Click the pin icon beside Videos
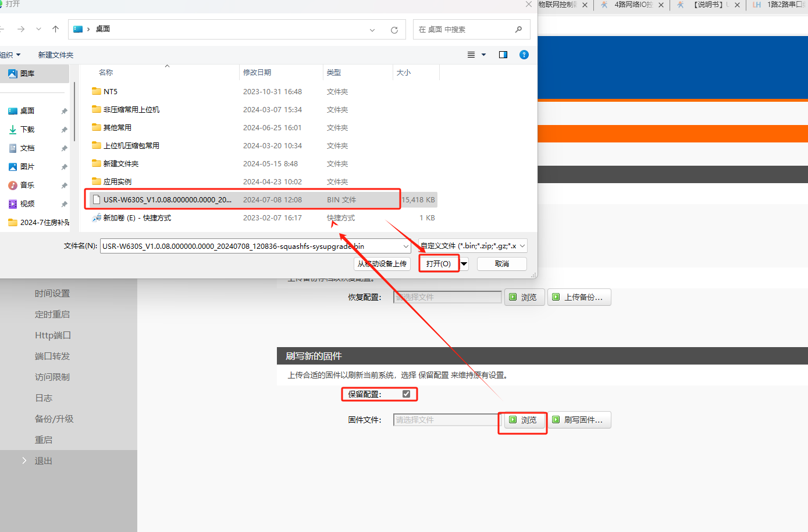This screenshot has height=532, width=808. pyautogui.click(x=64, y=204)
